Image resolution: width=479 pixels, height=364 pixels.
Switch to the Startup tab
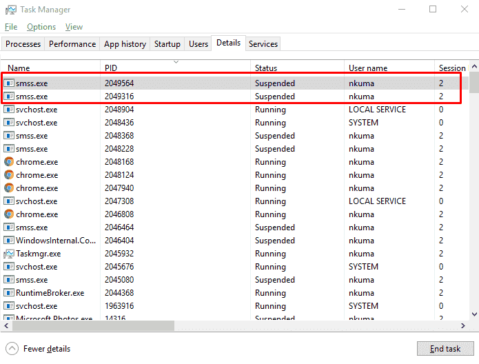167,44
